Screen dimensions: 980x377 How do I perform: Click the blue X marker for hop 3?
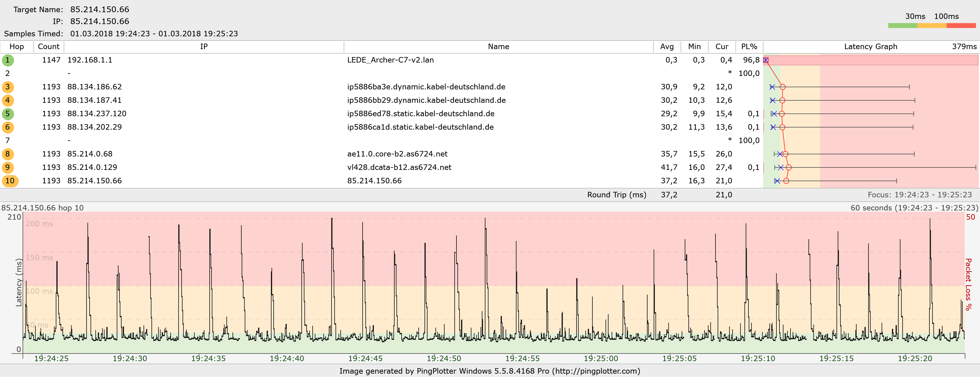[x=772, y=87]
